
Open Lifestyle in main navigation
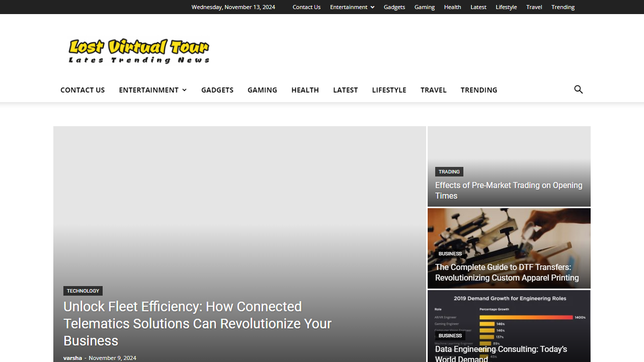pos(389,90)
